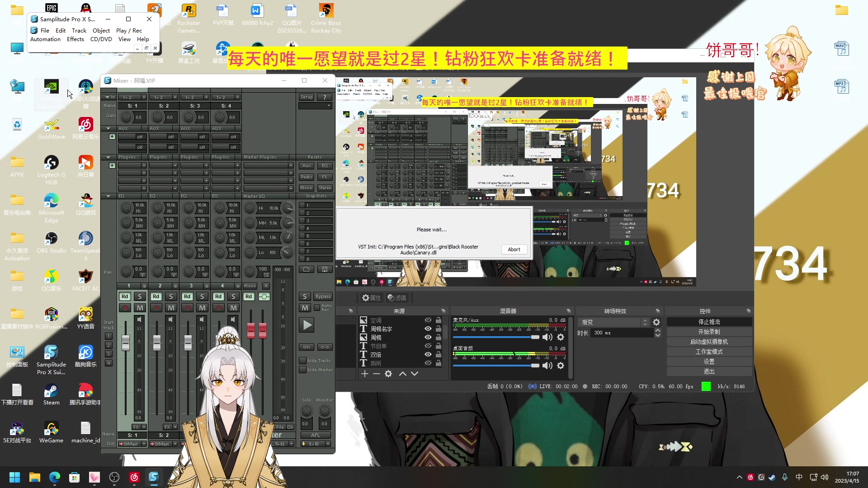Open Samplitude Effects menu
Screen dimensions: 868x488
coord(75,39)
